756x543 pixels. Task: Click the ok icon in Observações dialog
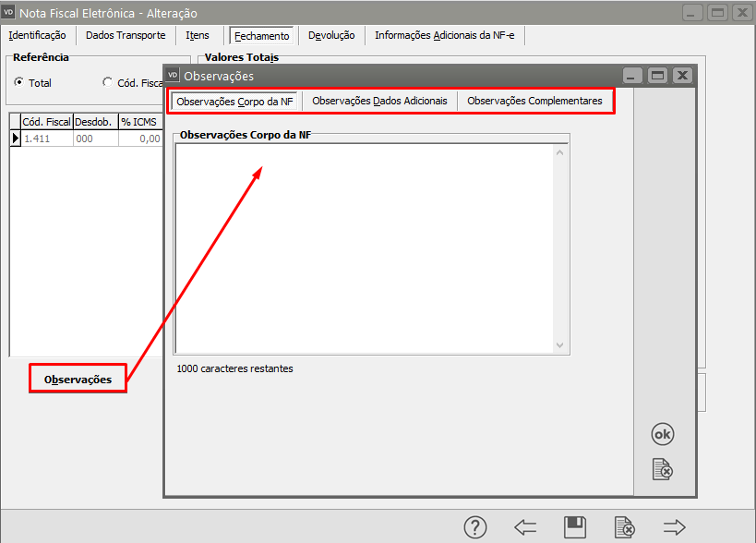(x=663, y=434)
